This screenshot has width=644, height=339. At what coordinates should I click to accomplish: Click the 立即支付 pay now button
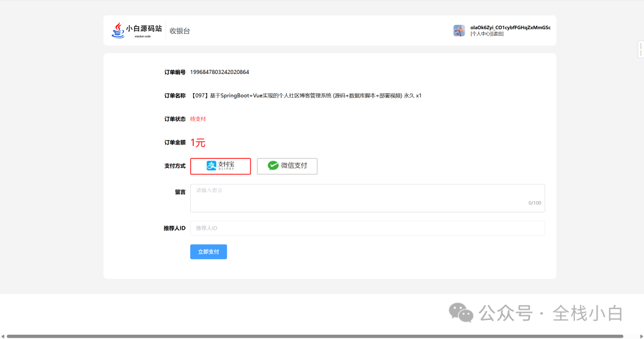click(208, 252)
